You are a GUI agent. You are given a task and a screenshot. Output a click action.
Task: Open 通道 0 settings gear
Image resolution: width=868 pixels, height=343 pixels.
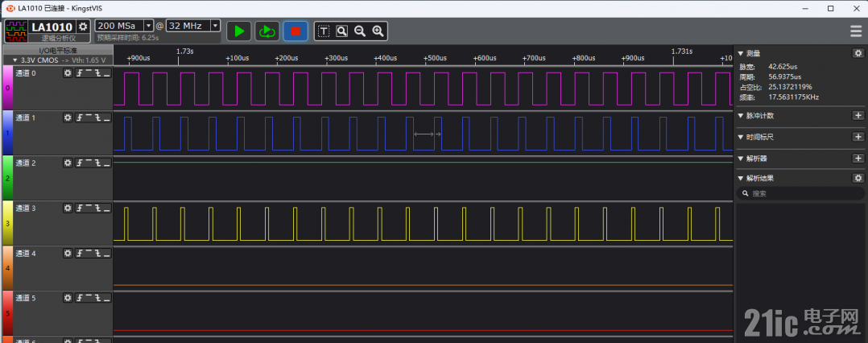point(68,73)
